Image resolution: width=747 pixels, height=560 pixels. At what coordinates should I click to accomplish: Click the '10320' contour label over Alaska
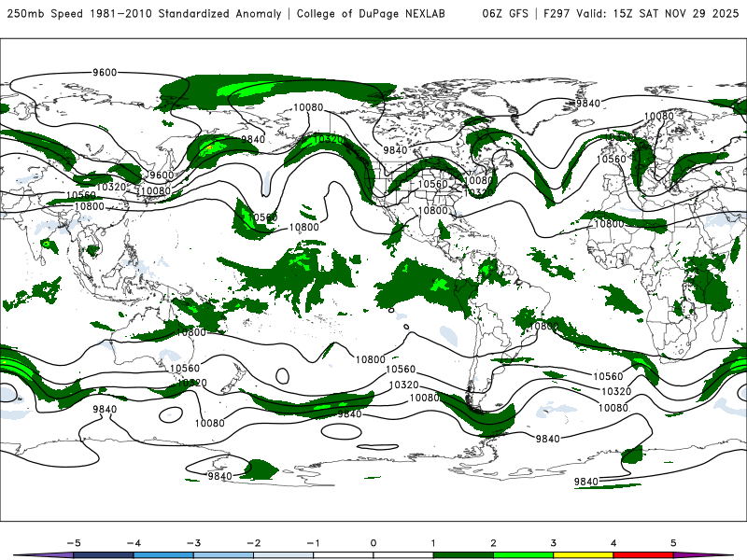pos(329,139)
